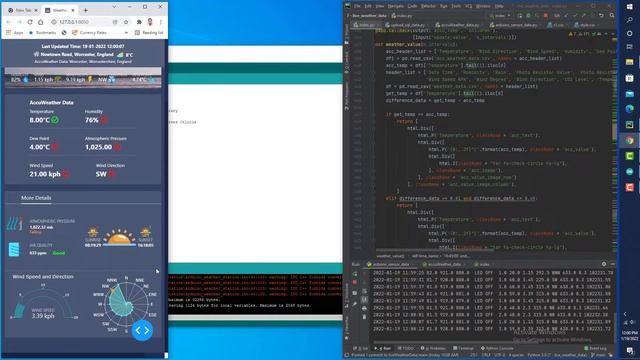Open Chrome profile avatar
This screenshot has width=640, height=360.
(x=150, y=22)
